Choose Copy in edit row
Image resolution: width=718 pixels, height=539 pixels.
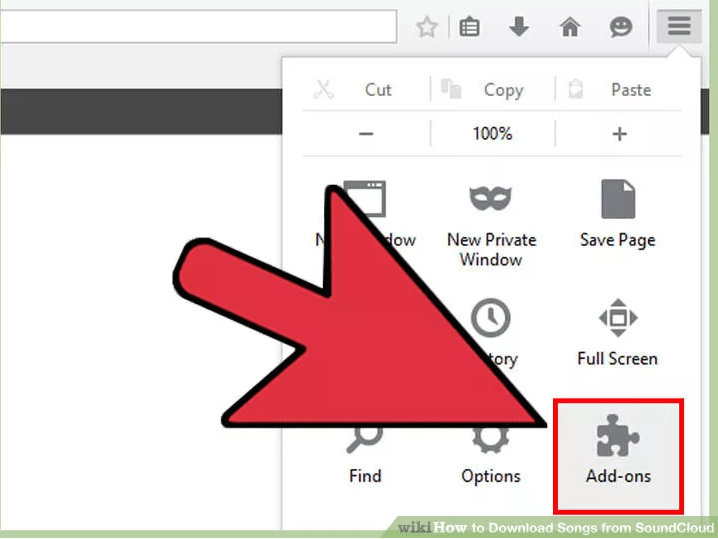[x=493, y=90]
